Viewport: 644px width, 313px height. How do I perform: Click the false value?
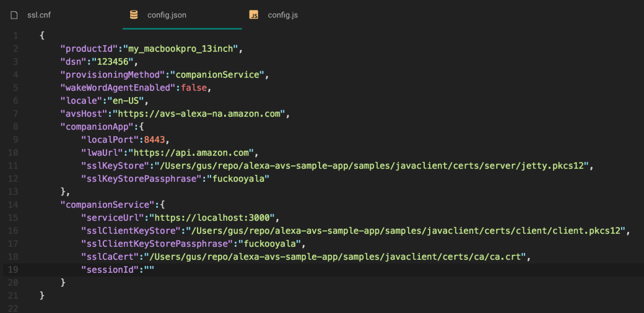pyautogui.click(x=194, y=88)
